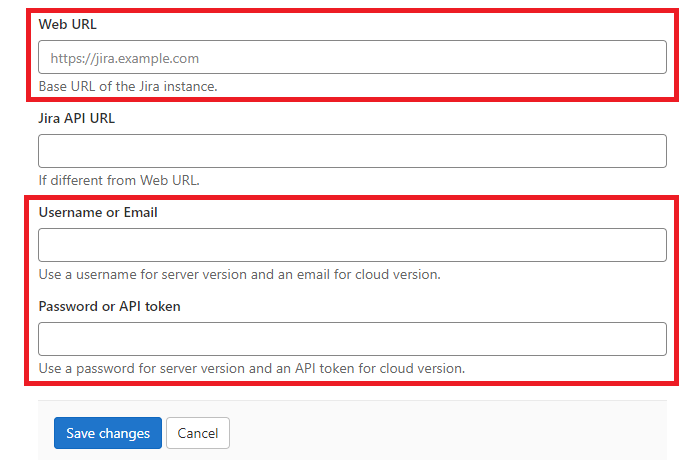Select the Username or Email input field

coord(352,245)
